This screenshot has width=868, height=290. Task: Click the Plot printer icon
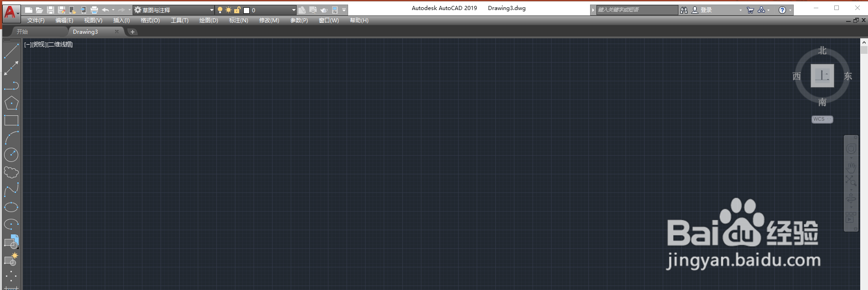94,10
